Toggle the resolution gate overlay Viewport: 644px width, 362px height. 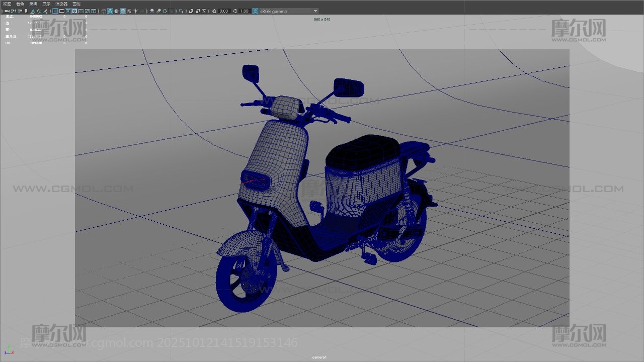pyautogui.click(x=68, y=11)
